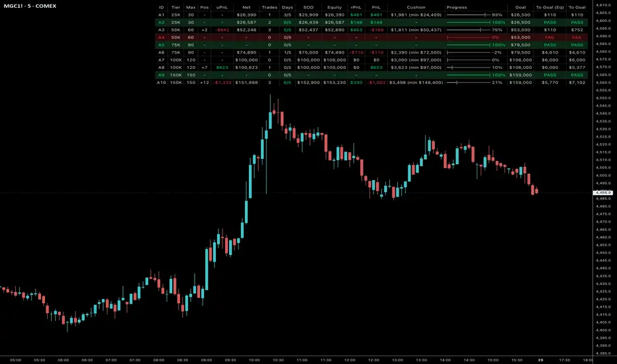This screenshot has width=617, height=364.
Task: Click the Net value $52,248
Action: 246,30
